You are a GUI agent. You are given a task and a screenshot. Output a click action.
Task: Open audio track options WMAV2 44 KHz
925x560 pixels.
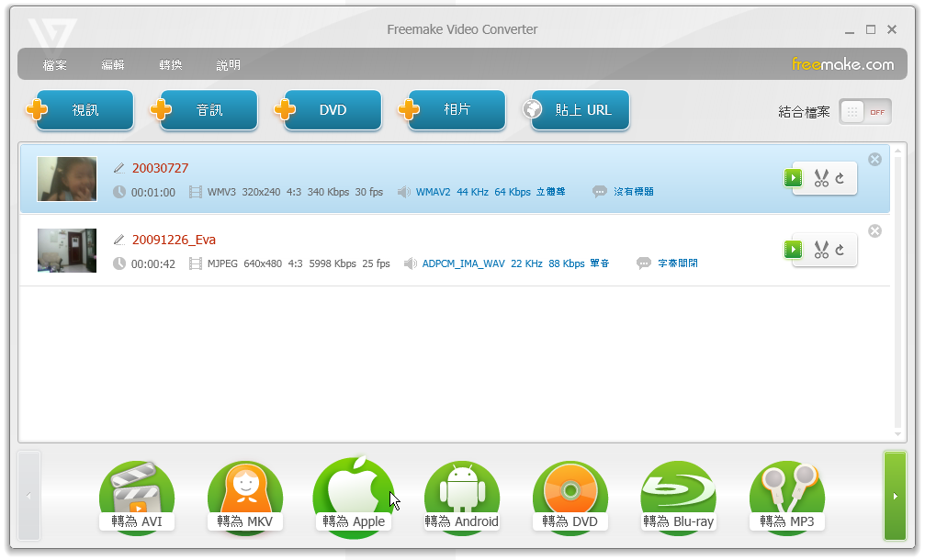pos(491,192)
